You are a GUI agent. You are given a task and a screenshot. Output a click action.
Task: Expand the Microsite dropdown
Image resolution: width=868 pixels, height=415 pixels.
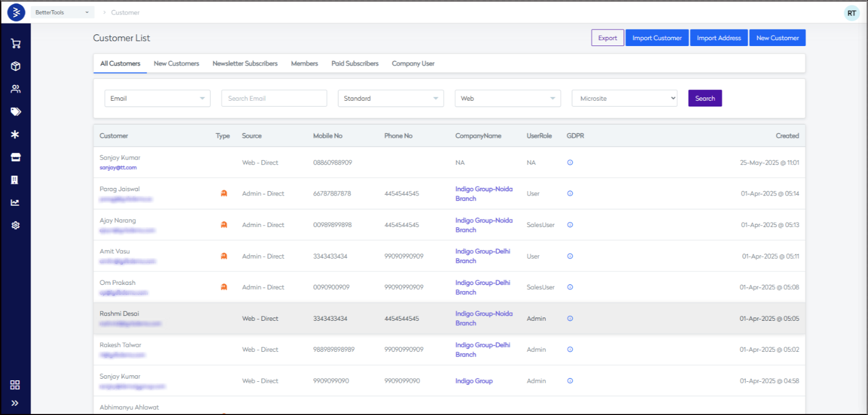coord(625,99)
